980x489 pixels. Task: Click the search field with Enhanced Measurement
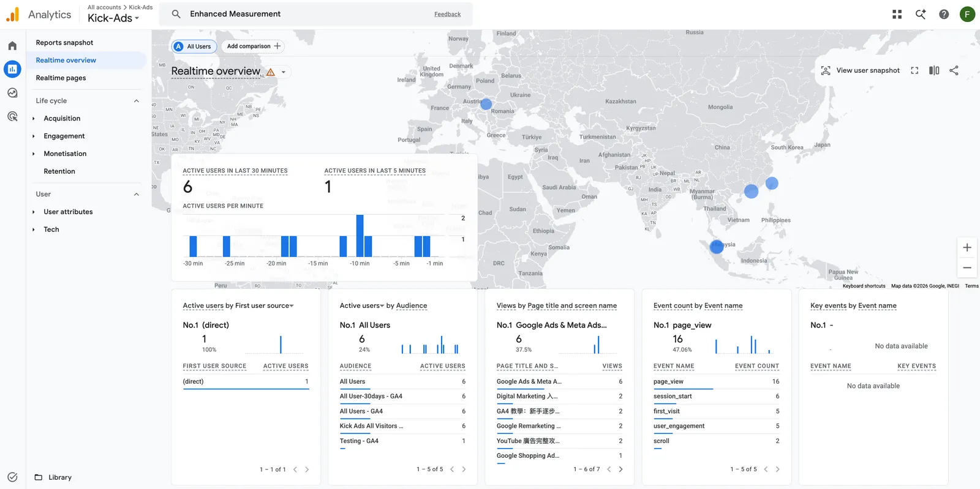[x=315, y=14]
